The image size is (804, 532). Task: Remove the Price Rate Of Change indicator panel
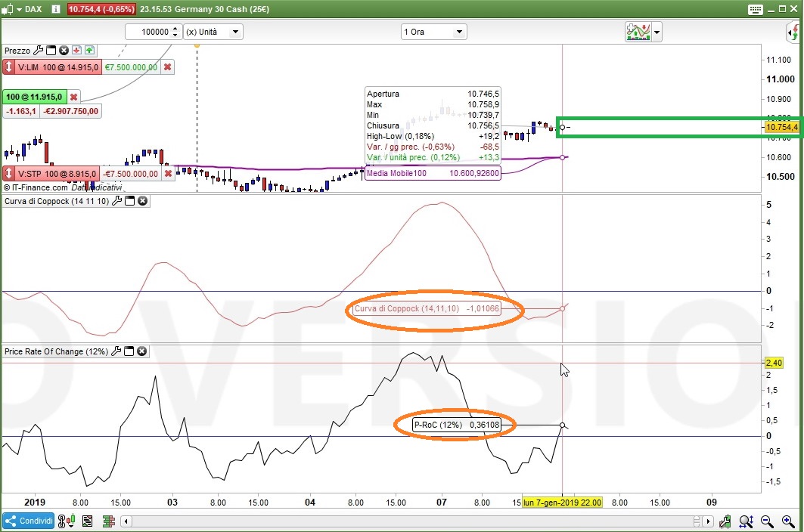tap(141, 351)
